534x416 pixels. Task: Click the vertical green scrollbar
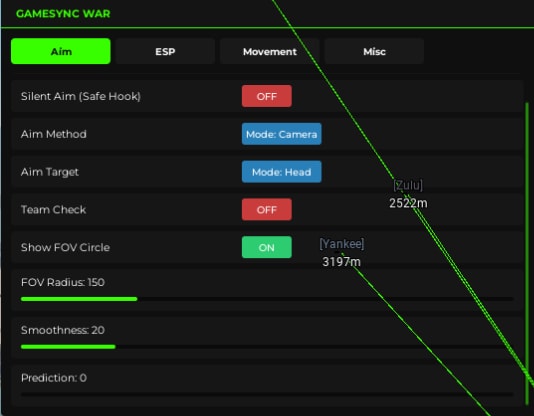pyautogui.click(x=527, y=254)
